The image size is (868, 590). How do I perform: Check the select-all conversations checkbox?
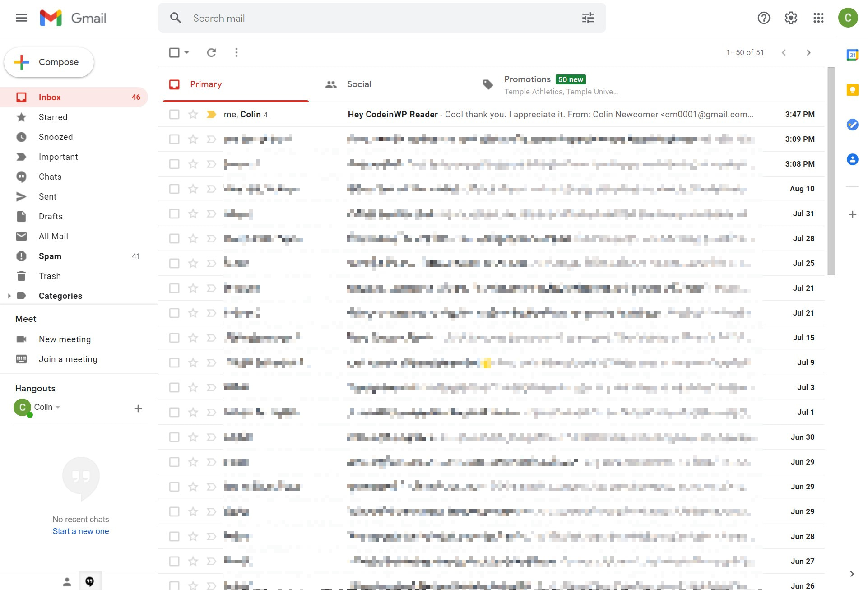coord(174,52)
